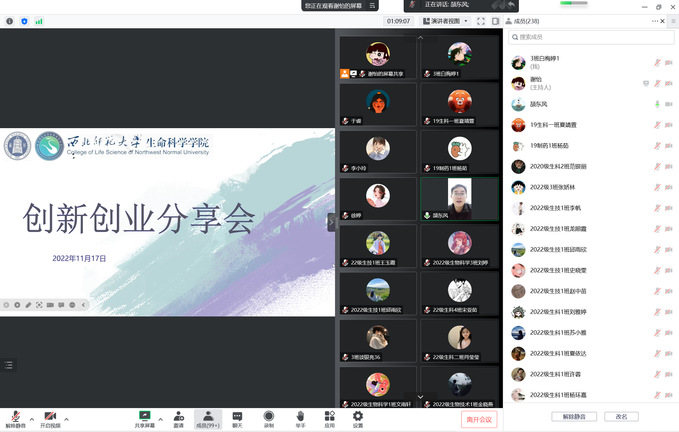
Task: Start recording with 录制 icon
Action: pos(269,417)
